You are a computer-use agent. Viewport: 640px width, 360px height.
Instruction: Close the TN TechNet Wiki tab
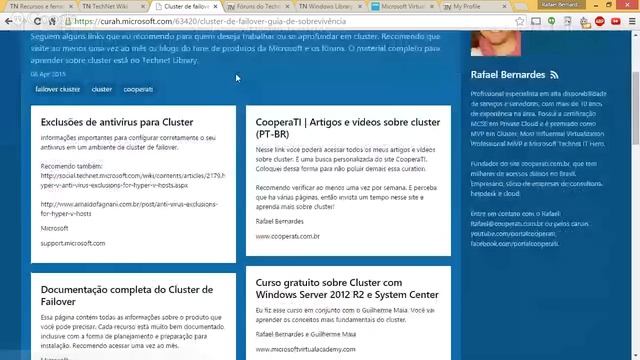pos(143,7)
